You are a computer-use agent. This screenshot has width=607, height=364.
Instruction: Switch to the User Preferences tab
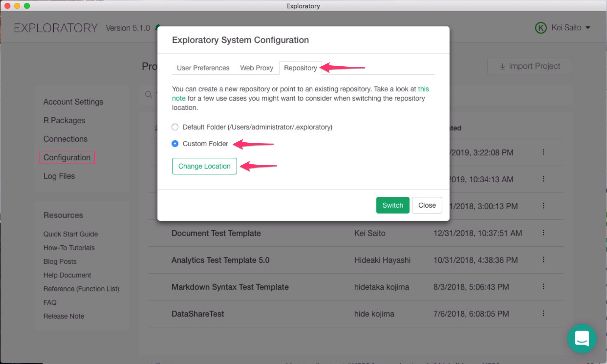point(203,68)
